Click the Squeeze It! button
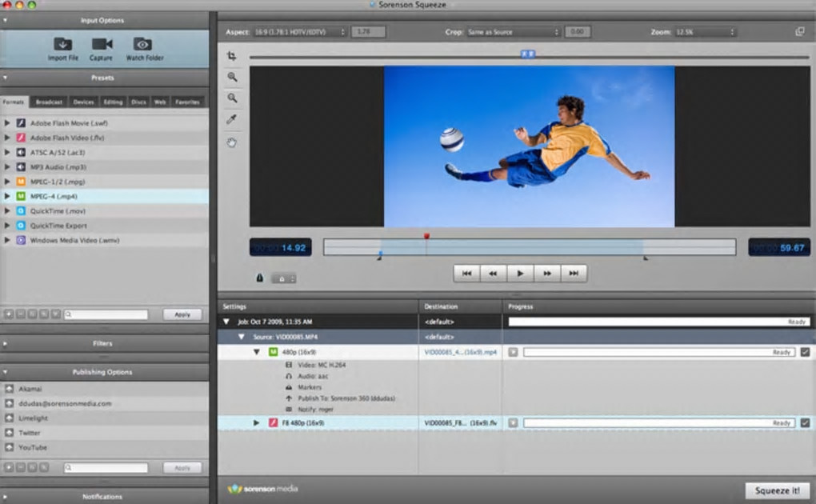Image resolution: width=816 pixels, height=504 pixels. point(777,490)
